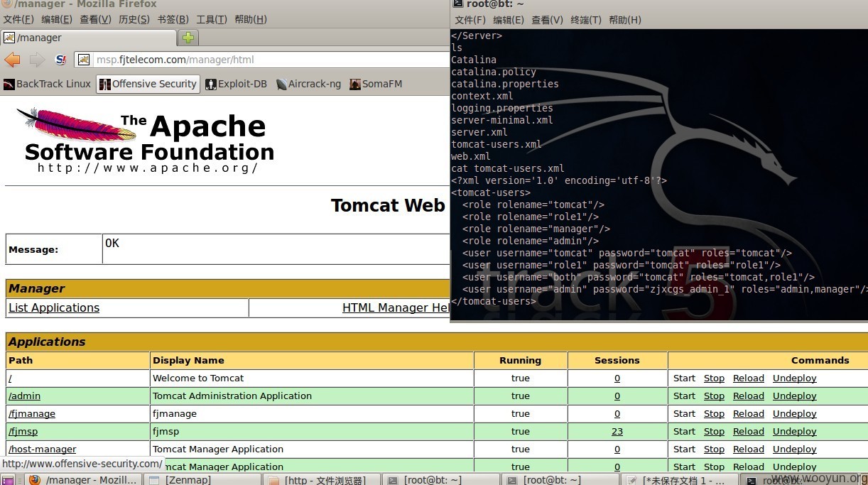The image size is (868, 485).
Task: Open terminal 帮助(H) menu
Action: pos(625,20)
